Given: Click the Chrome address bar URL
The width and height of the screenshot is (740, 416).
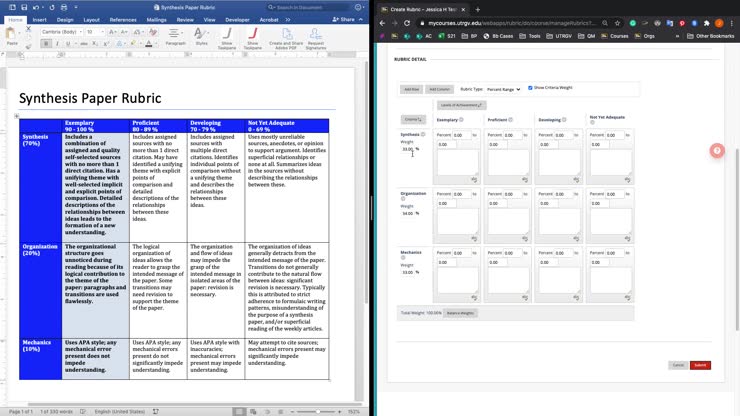Looking at the screenshot, I should coord(512,23).
